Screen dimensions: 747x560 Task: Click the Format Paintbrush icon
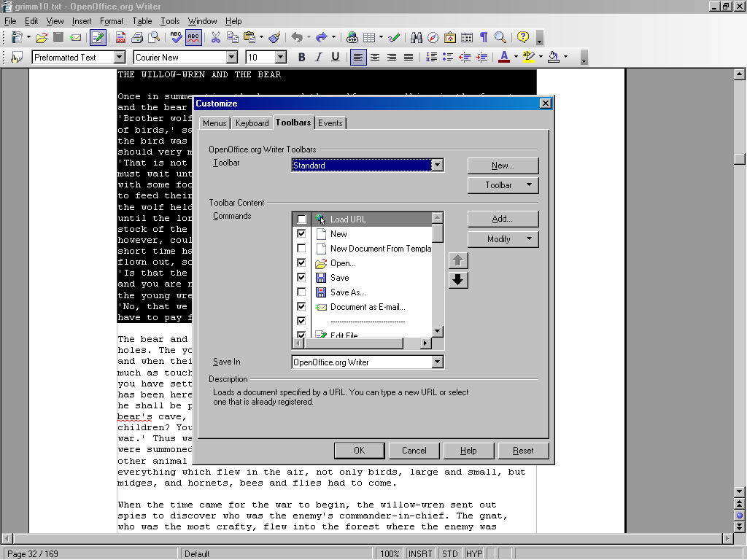tap(274, 37)
